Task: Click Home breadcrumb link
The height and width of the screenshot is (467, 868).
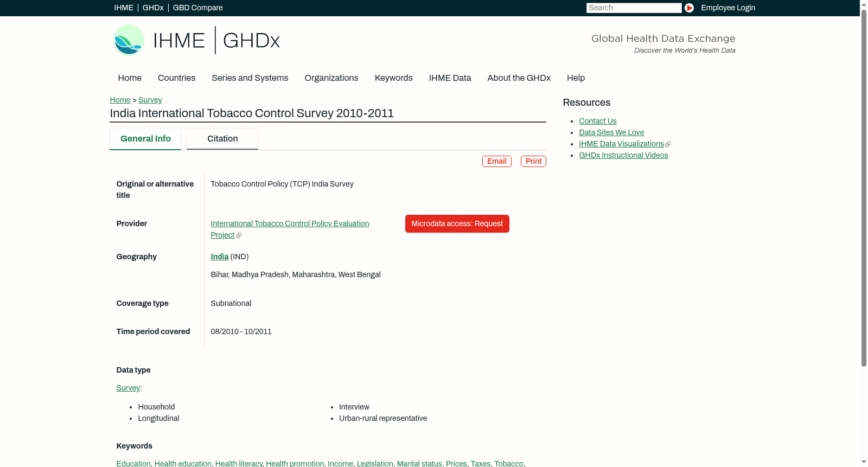Action: [x=120, y=100]
